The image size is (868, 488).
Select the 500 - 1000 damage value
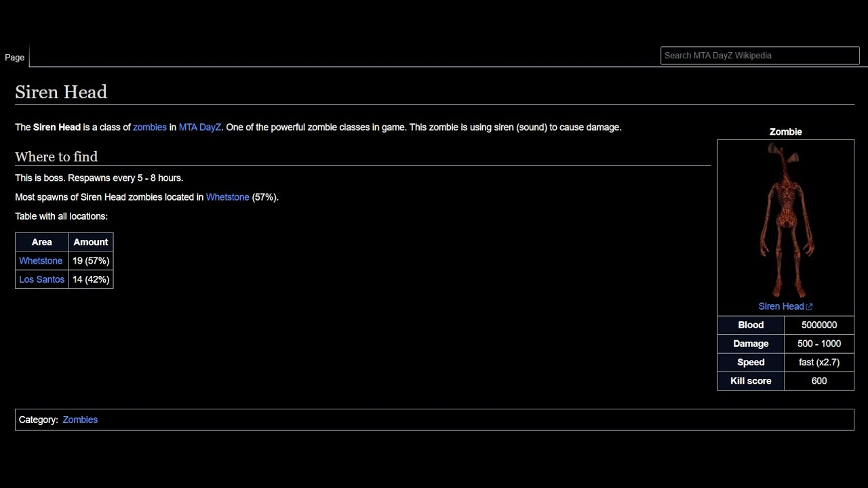coord(819,344)
